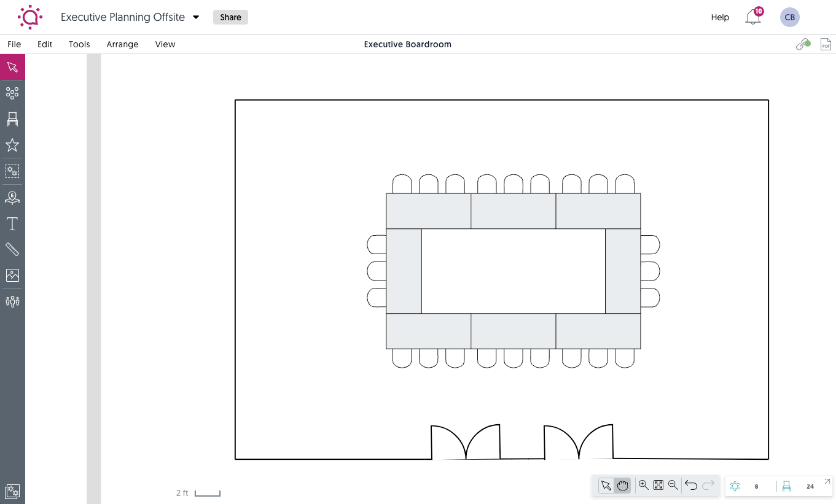The width and height of the screenshot is (836, 504).
Task: Open the Executive Planning Offsite title dropdown
Action: (x=195, y=17)
